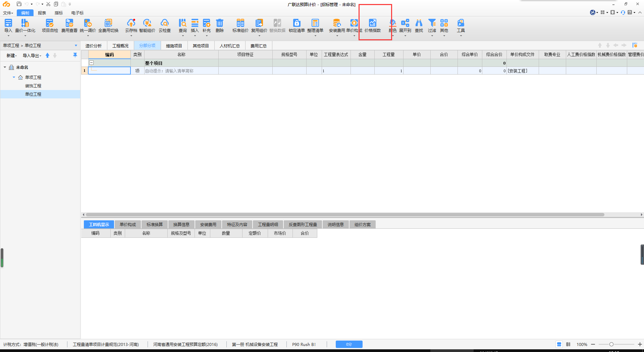Switch to 单价构成 bottom tab
Image resolution: width=644 pixels, height=352 pixels.
[x=128, y=224]
